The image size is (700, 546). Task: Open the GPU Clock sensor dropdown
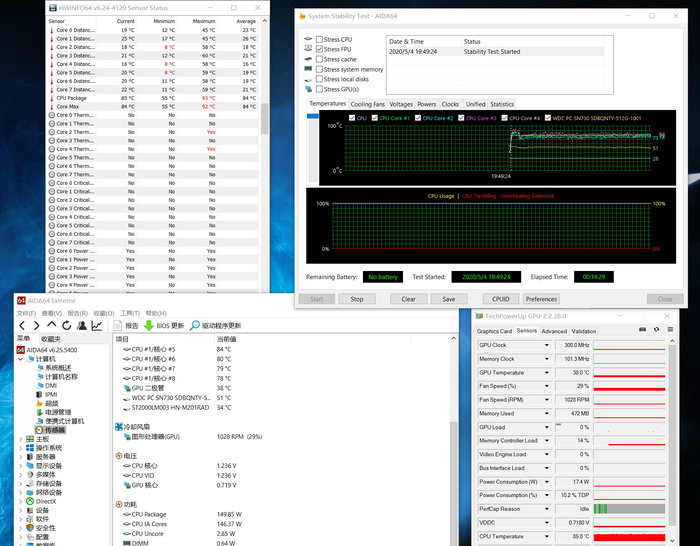[546, 345]
